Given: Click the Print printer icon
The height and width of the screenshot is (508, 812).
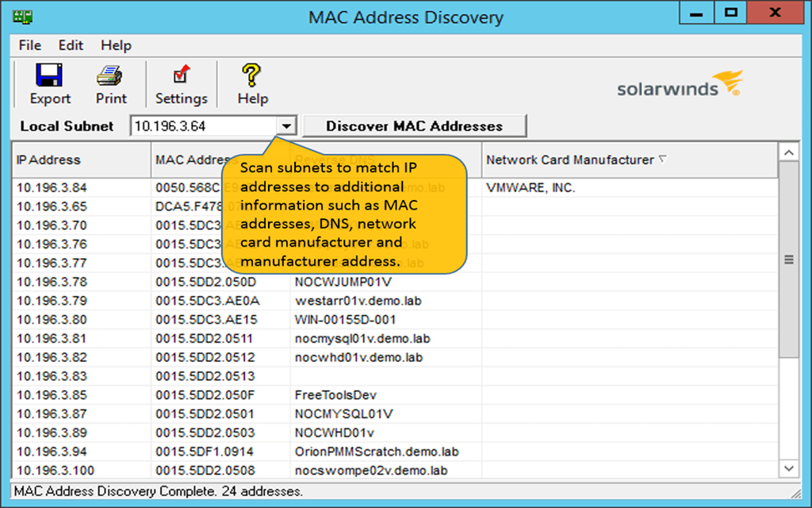Looking at the screenshot, I should 110,75.
